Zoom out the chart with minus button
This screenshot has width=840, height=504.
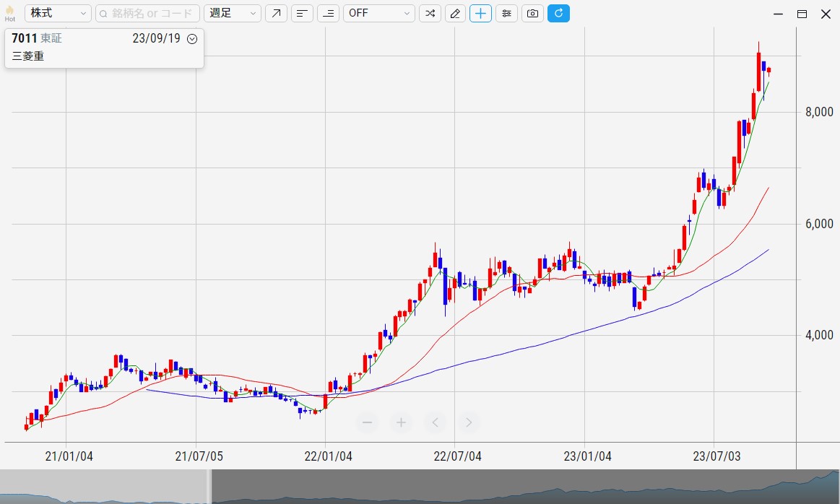pyautogui.click(x=367, y=422)
